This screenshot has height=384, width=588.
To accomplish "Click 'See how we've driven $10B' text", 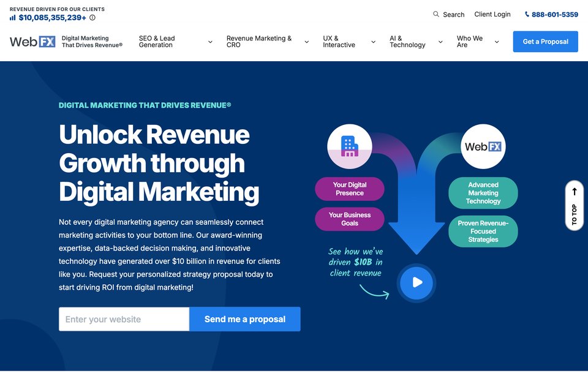I will pos(355,262).
